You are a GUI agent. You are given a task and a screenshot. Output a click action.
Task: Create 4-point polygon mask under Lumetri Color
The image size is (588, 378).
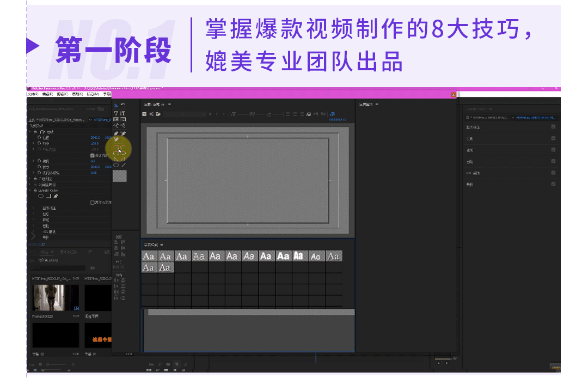click(x=48, y=196)
